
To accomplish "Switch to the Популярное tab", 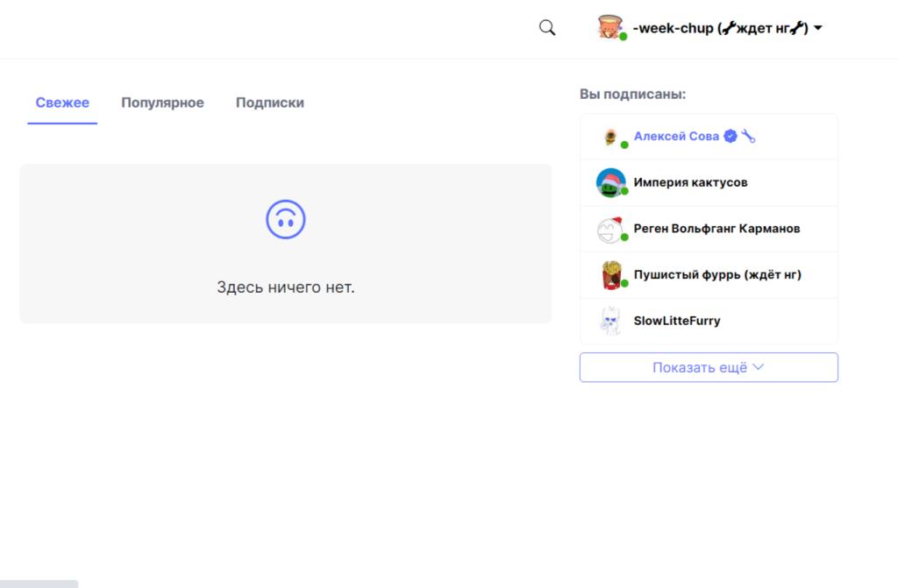I will [x=162, y=103].
